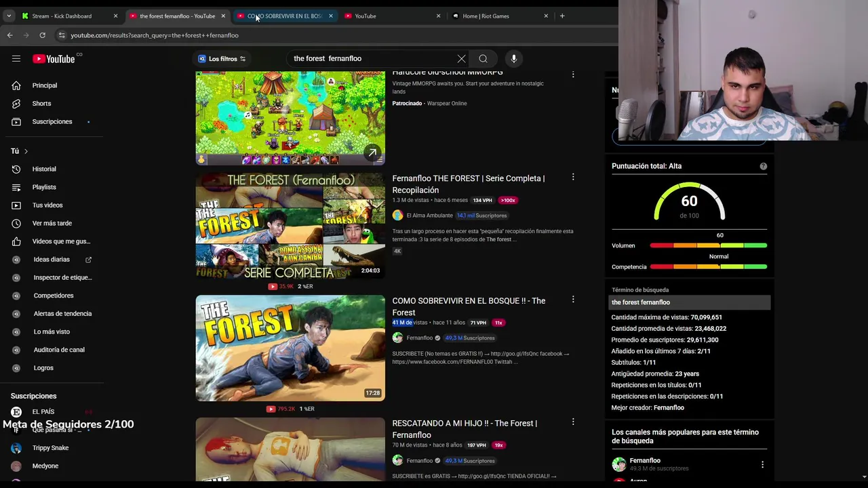Screen dimensions: 868x488
Task: Play RESCATANDO A MI HIJO thumbnail
Action: (x=290, y=449)
